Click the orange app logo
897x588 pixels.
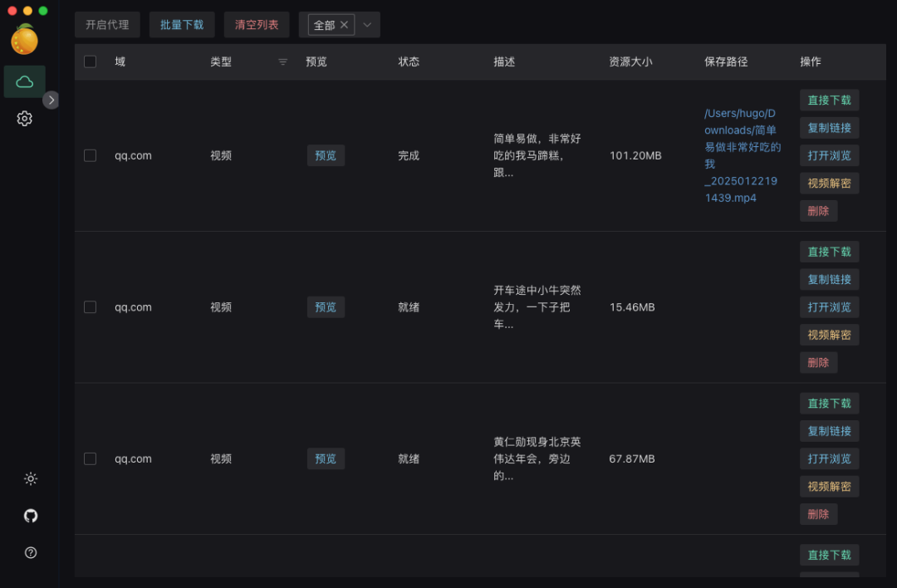point(25,40)
